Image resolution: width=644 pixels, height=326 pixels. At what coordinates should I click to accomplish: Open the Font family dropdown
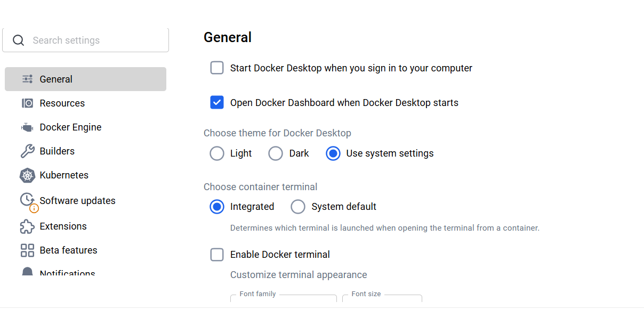click(284, 298)
